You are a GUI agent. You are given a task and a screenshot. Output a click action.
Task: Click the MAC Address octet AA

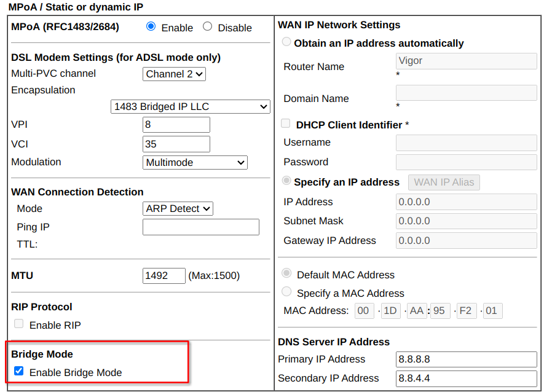click(x=417, y=311)
